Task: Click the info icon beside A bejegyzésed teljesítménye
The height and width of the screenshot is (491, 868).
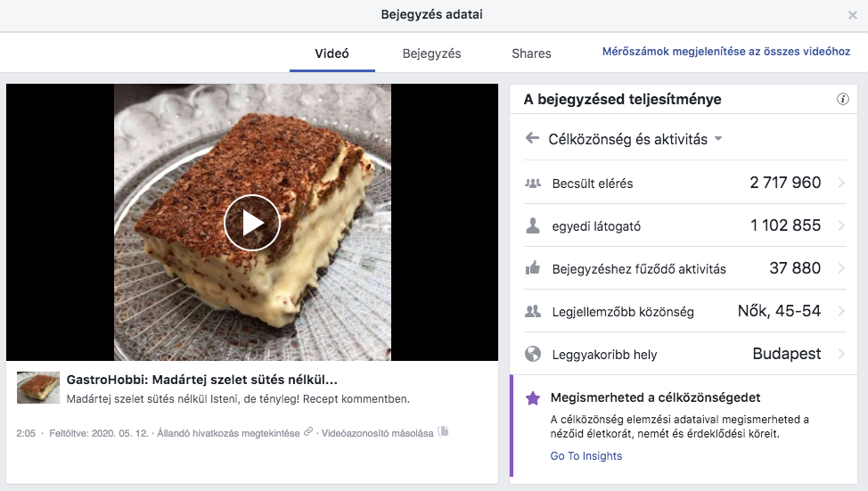Action: coord(842,99)
